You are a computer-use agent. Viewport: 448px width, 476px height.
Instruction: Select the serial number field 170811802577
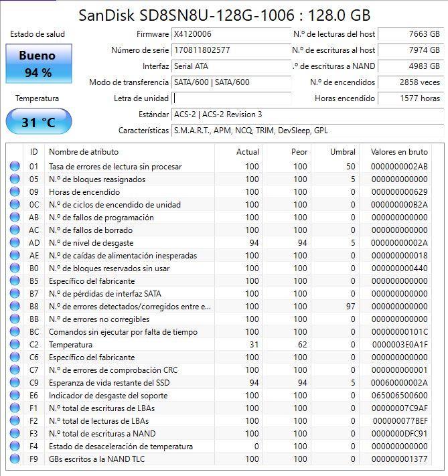tap(231, 50)
